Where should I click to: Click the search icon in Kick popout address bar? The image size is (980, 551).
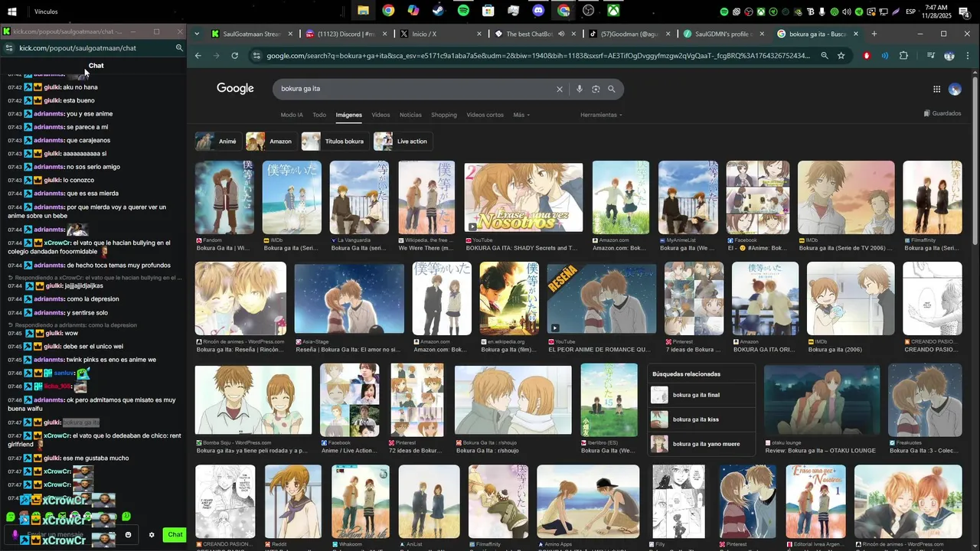[x=179, y=47]
